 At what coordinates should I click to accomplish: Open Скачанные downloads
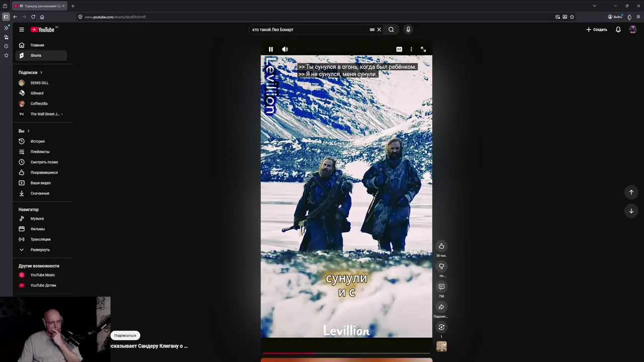(x=41, y=193)
